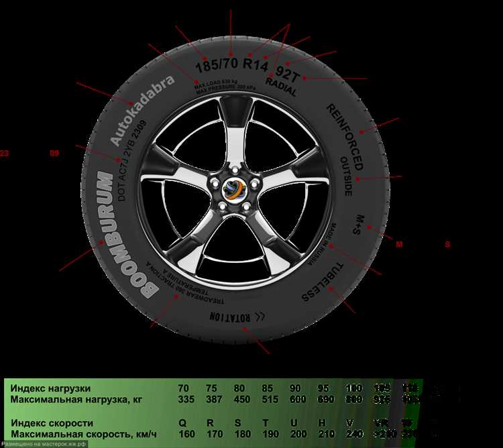The image size is (503, 448).
Task: Select maximum speed value 180
Action: [242, 434]
